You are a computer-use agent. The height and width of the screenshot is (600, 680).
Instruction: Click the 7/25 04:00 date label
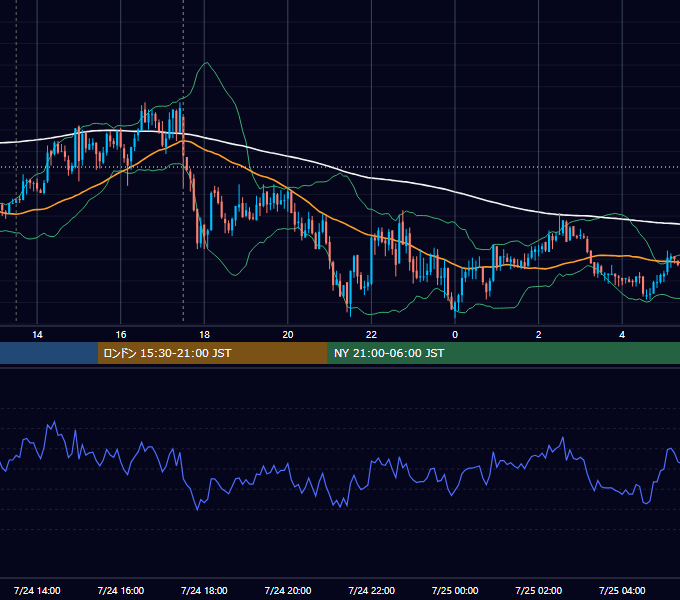click(x=622, y=590)
